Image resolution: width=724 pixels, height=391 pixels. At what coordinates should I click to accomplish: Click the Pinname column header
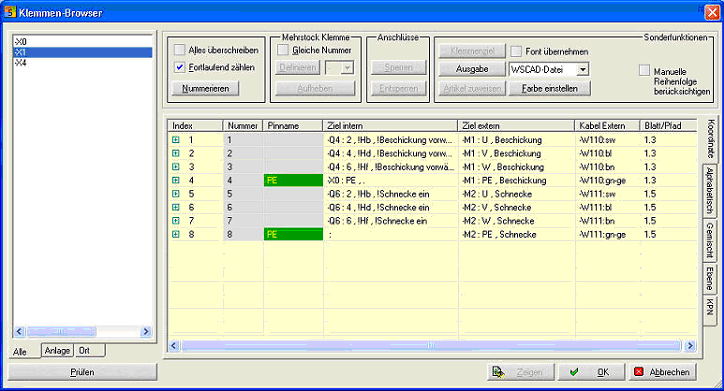click(293, 126)
